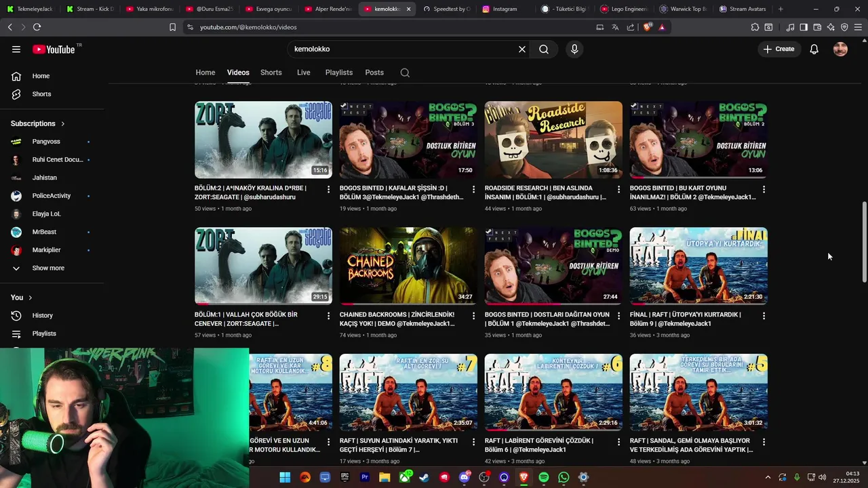Open Steam from the taskbar
The height and width of the screenshot is (488, 868).
(x=425, y=477)
